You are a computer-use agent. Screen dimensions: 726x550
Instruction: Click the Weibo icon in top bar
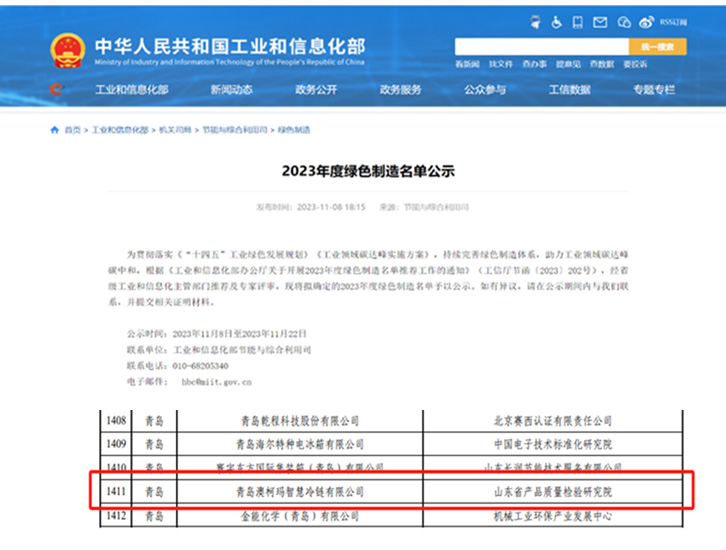pyautogui.click(x=646, y=22)
